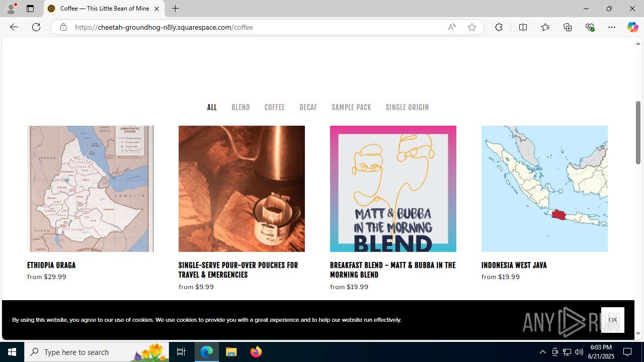Close the Coffee tab

(x=156, y=9)
